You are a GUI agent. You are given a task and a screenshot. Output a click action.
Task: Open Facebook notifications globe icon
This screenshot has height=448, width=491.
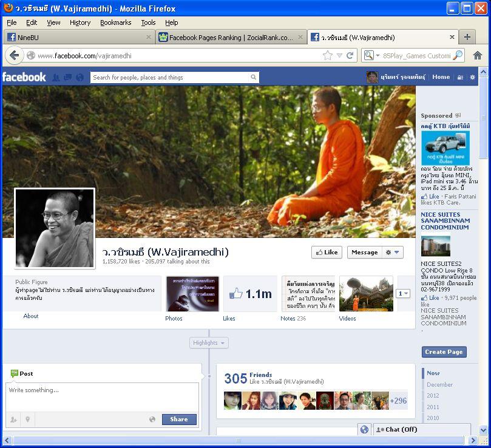tap(80, 77)
